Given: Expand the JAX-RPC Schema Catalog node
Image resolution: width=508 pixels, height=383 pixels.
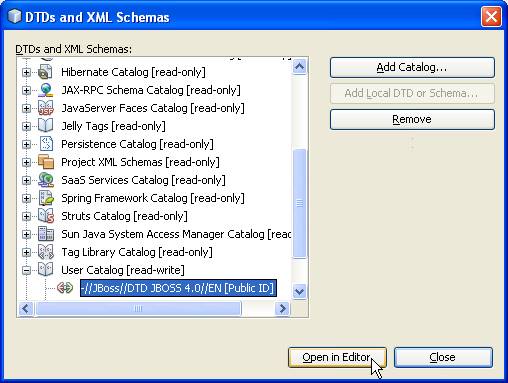Looking at the screenshot, I should coord(26,90).
